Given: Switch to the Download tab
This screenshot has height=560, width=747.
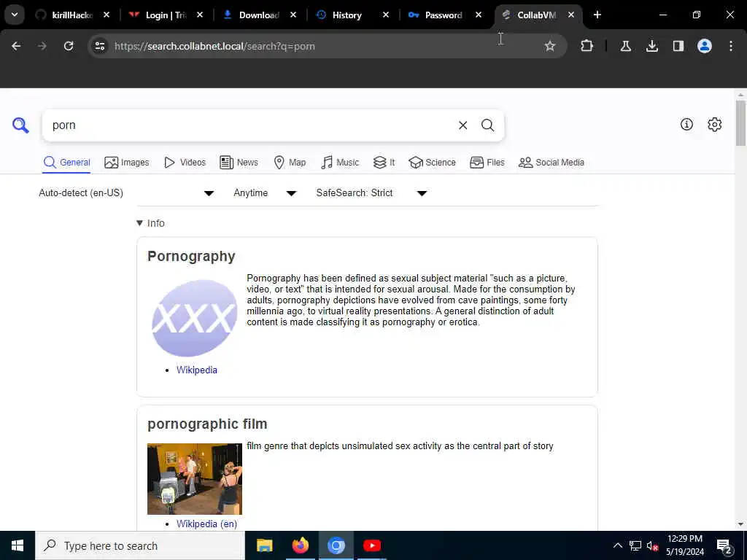Looking at the screenshot, I should [259, 15].
